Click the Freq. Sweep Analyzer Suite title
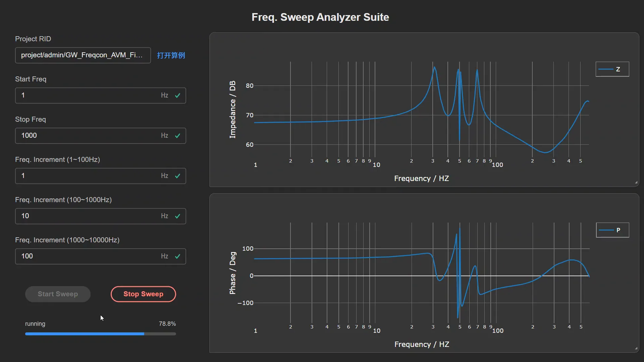 click(320, 17)
